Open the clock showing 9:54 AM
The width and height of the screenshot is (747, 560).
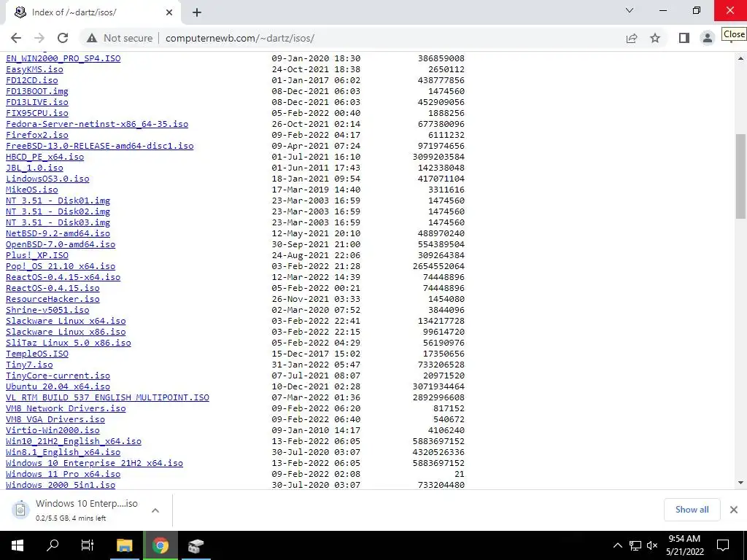click(684, 545)
